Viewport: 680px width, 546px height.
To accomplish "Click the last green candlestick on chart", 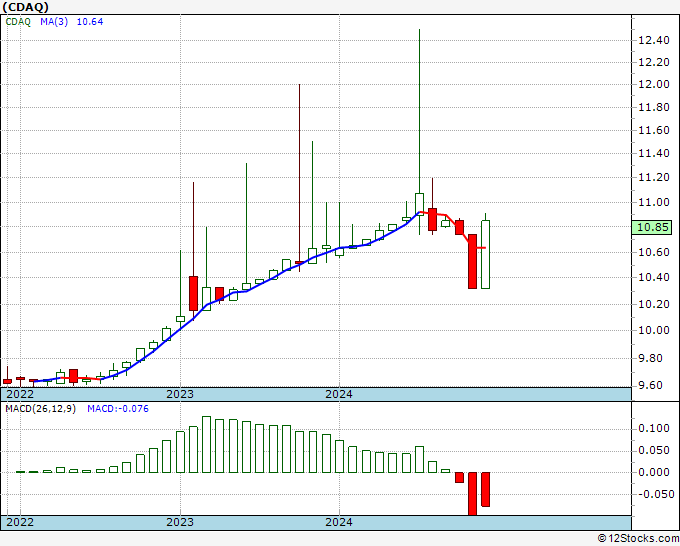I will click(x=485, y=254).
